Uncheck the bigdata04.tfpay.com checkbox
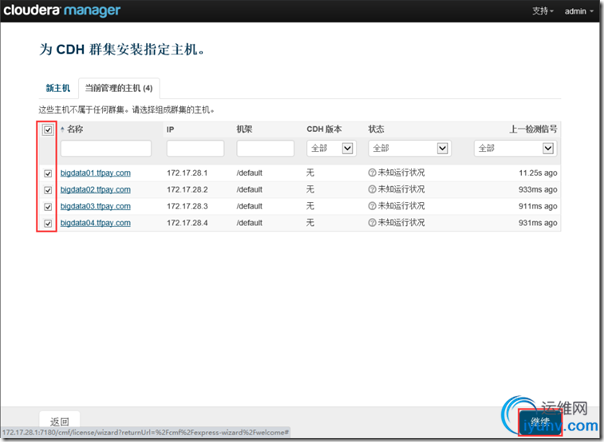The image size is (604, 442). (x=48, y=224)
